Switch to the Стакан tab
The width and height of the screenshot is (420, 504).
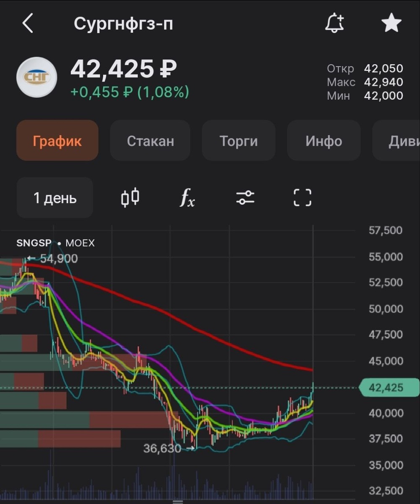150,141
